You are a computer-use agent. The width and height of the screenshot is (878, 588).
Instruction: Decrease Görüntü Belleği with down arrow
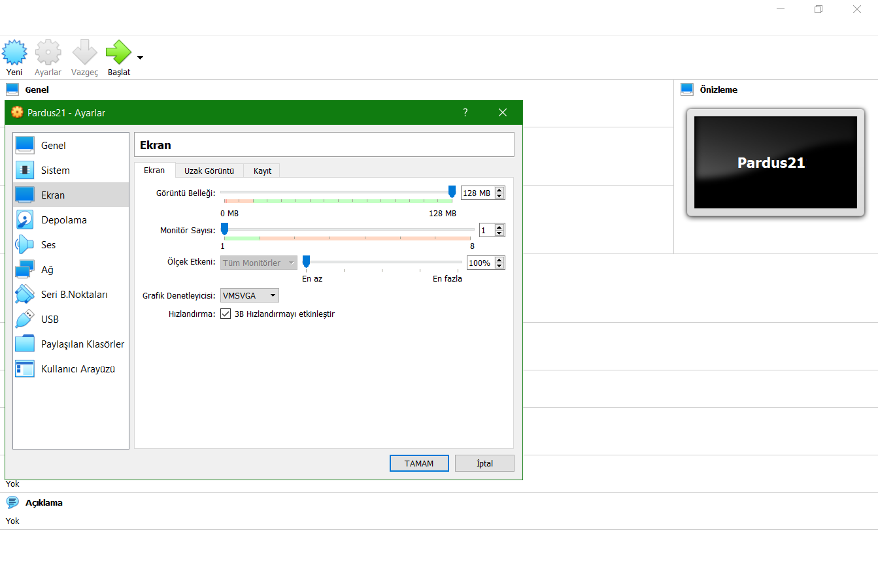[x=499, y=196]
